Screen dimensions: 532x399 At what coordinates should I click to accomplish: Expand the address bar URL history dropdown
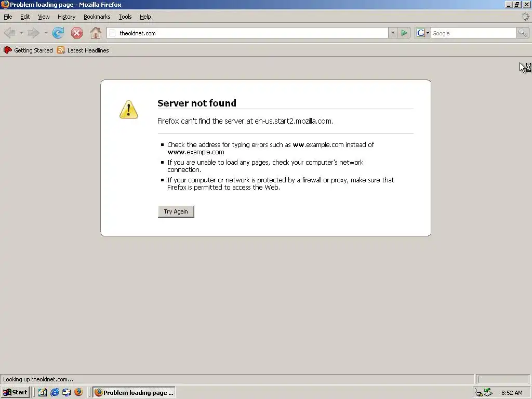pyautogui.click(x=393, y=33)
